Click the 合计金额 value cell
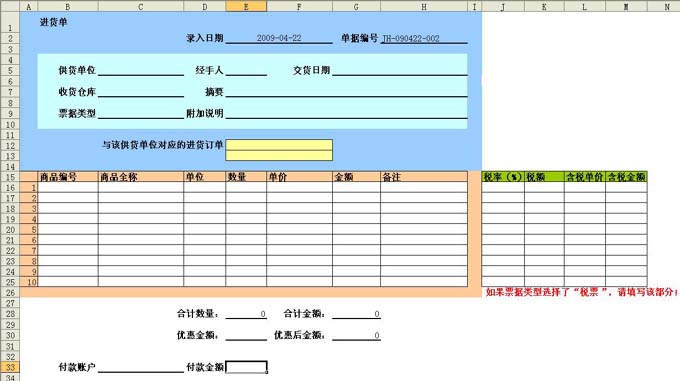 coord(356,314)
